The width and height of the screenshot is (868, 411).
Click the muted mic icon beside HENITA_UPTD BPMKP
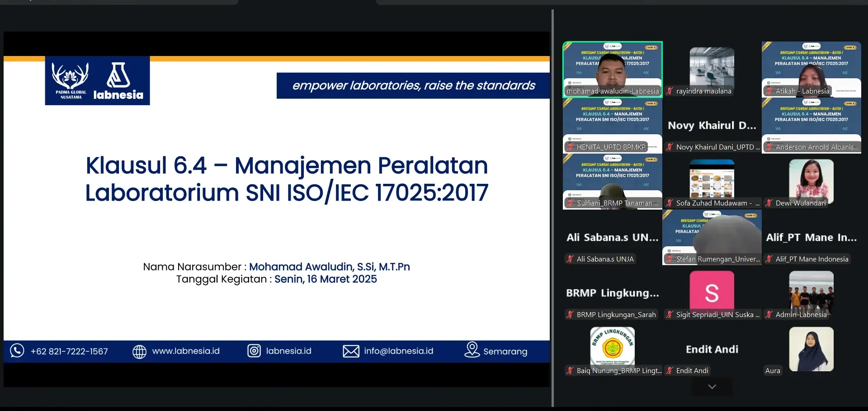click(570, 147)
